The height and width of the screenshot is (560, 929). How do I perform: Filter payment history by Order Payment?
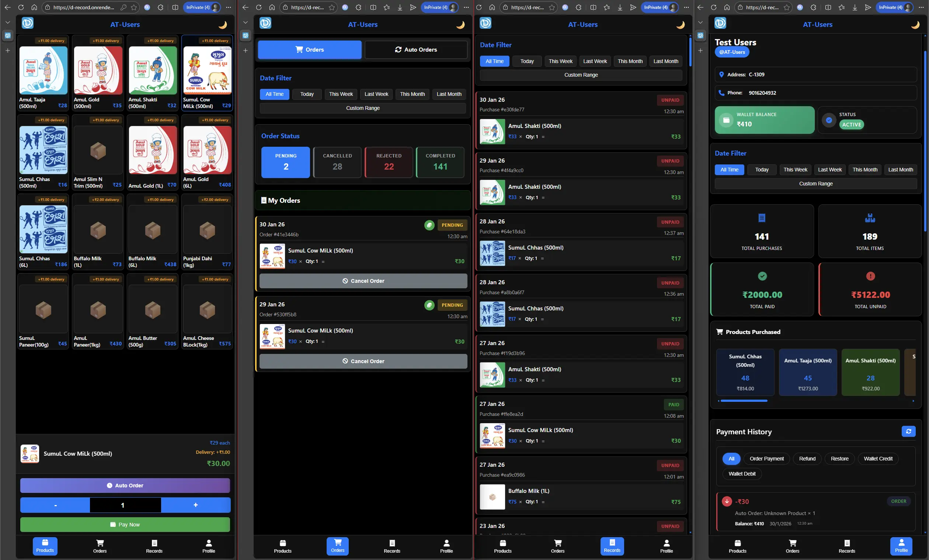(766, 459)
